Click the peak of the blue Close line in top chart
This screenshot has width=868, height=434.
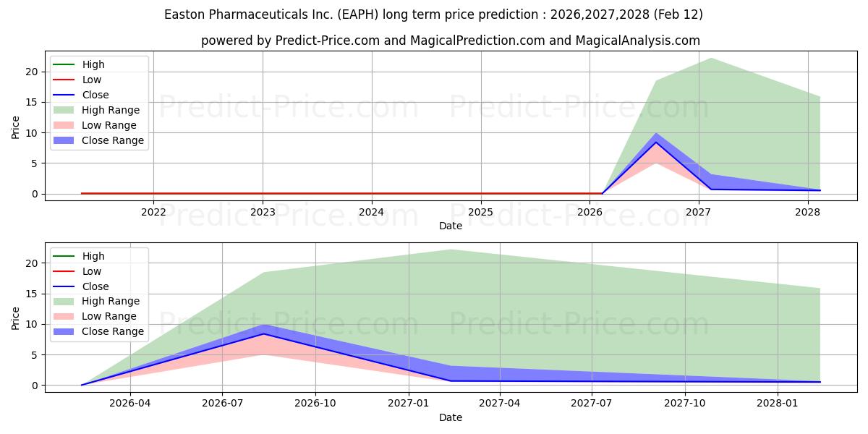[x=656, y=142]
